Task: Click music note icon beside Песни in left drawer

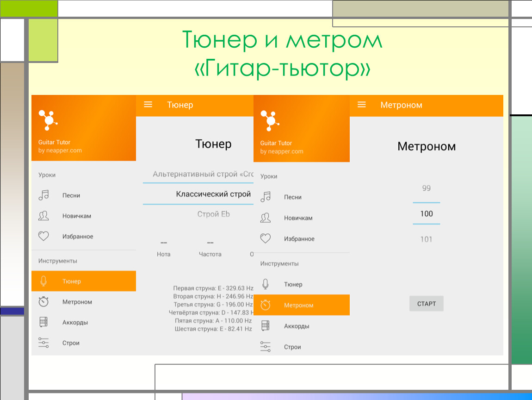Action: coord(44,195)
